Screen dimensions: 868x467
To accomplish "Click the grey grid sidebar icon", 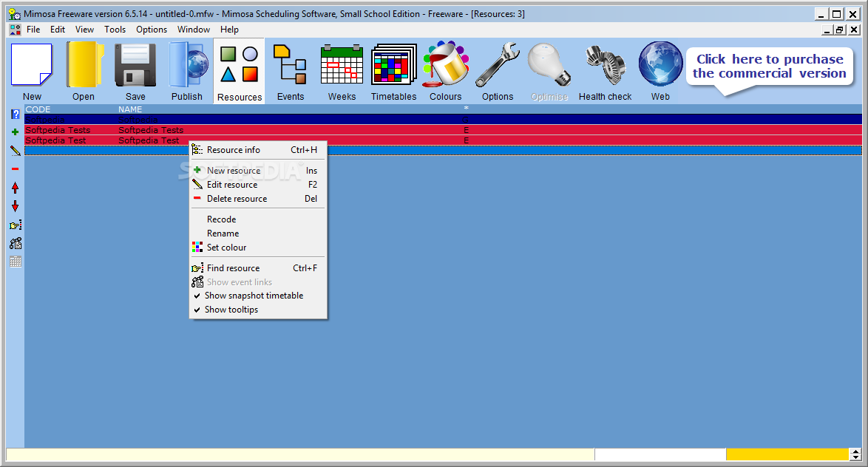I will coord(16,262).
